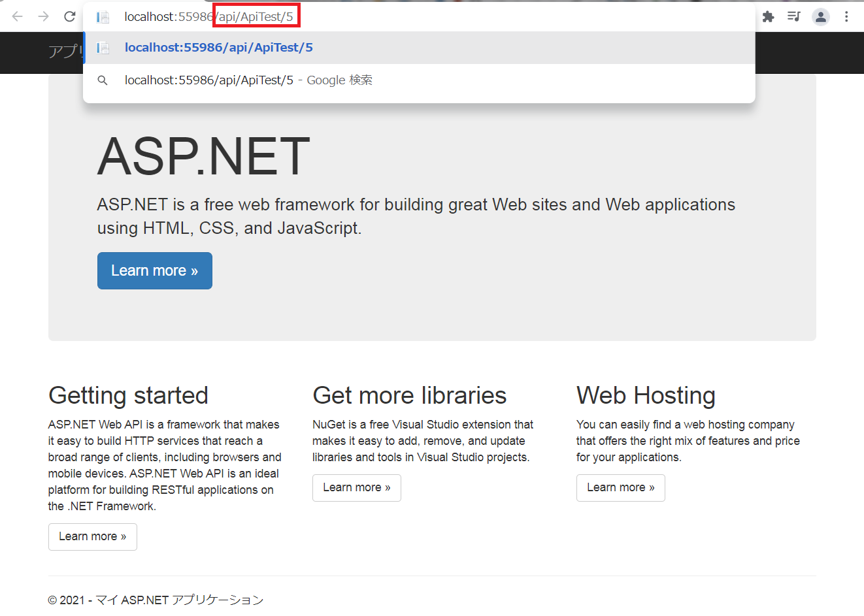Click Learn more under Get more libraries

pos(356,487)
